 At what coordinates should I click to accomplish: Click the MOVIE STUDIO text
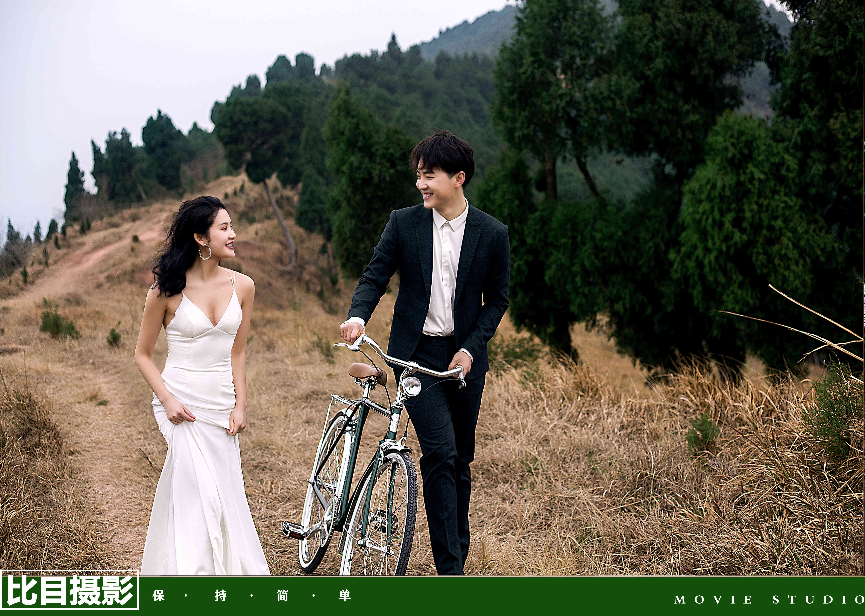point(769,600)
